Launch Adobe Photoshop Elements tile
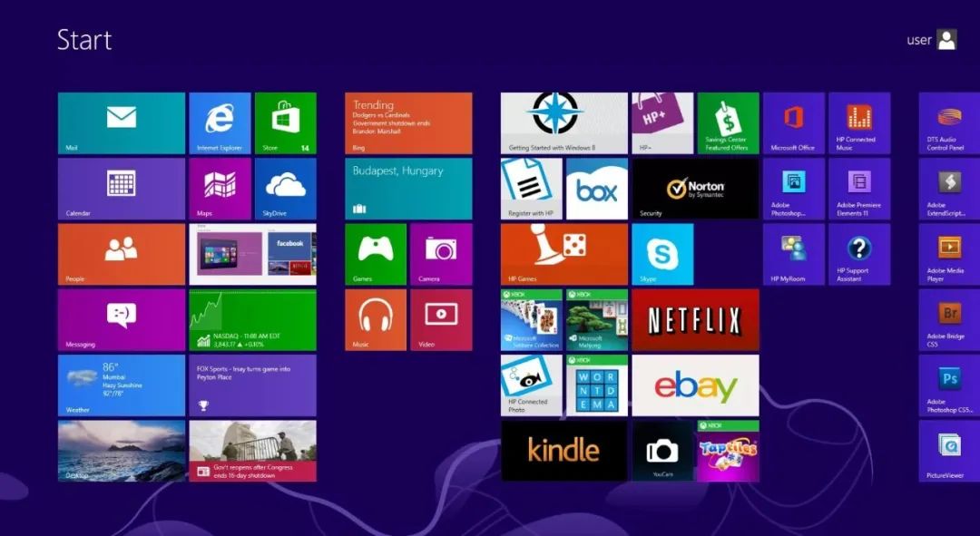 (x=794, y=189)
